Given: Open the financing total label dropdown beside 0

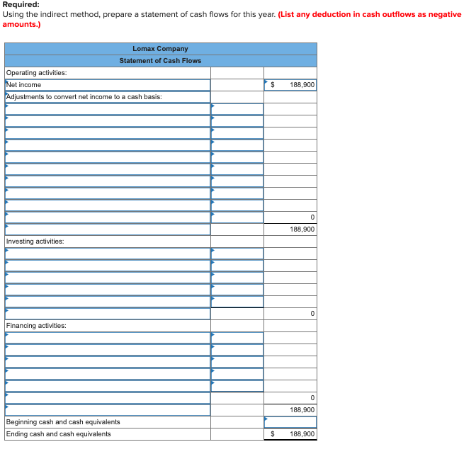Looking at the screenshot, I should [x=108, y=398].
